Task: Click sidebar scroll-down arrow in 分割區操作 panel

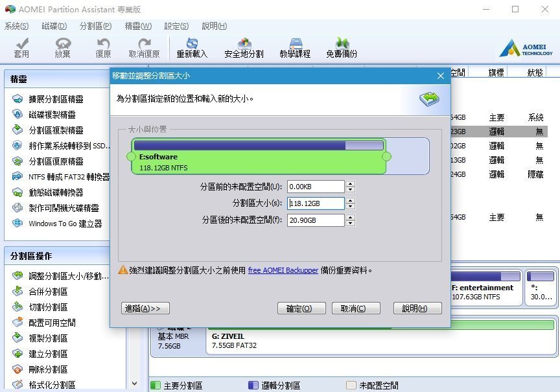Action: click(x=134, y=384)
